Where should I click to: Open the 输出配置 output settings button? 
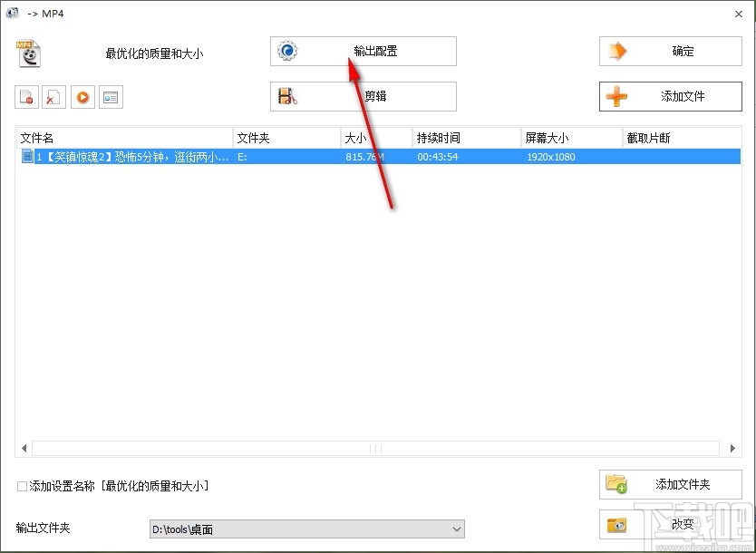pyautogui.click(x=363, y=51)
